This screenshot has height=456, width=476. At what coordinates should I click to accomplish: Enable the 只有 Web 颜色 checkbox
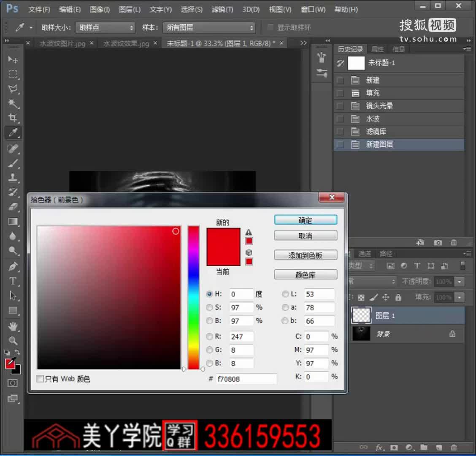coord(40,379)
